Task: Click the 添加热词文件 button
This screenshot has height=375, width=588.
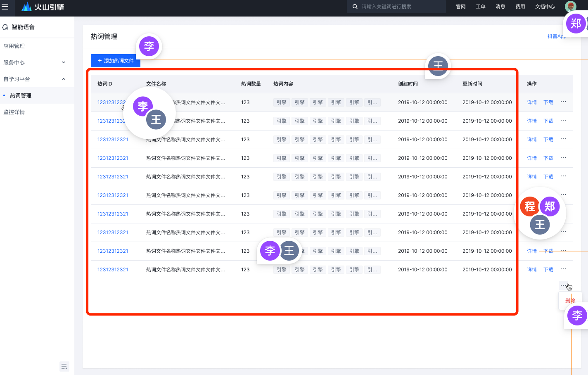Action: click(116, 61)
